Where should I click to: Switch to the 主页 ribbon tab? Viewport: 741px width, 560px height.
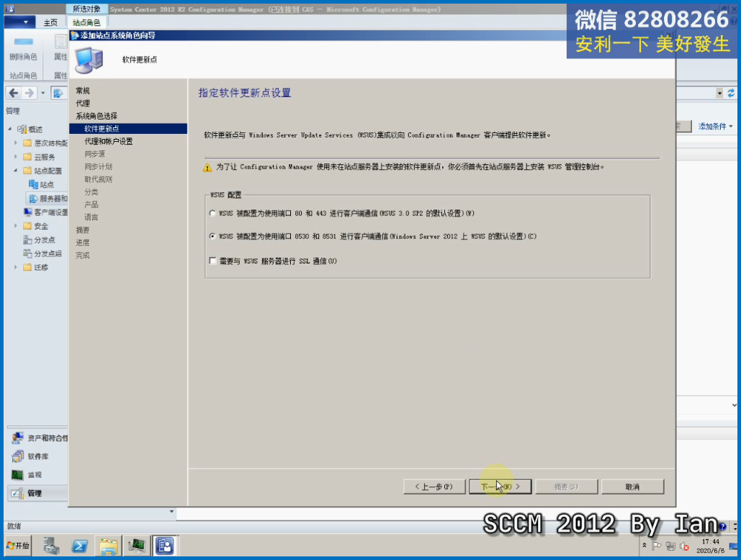click(50, 22)
